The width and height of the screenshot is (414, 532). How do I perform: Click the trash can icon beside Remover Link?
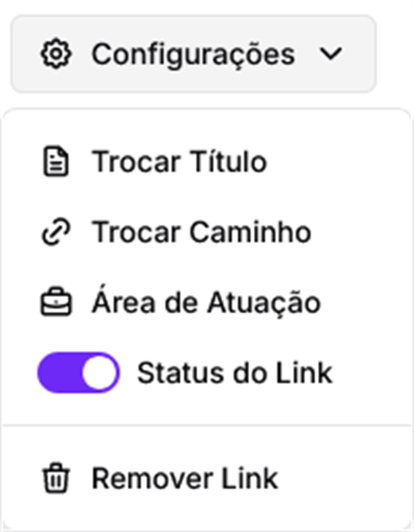pos(56,478)
